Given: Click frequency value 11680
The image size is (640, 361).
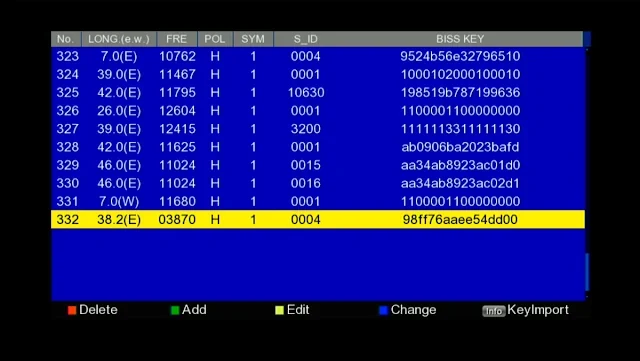Looking at the screenshot, I should tap(177, 201).
